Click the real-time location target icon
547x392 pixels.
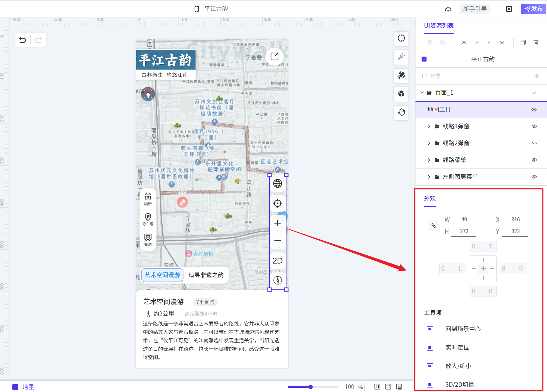coord(278,203)
